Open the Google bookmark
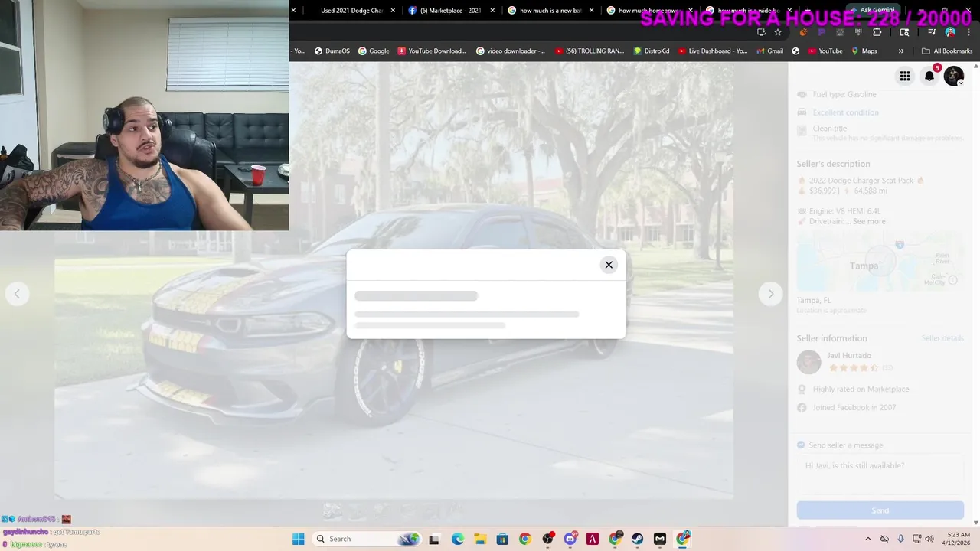Viewport: 980px width, 551px height. [x=374, y=51]
